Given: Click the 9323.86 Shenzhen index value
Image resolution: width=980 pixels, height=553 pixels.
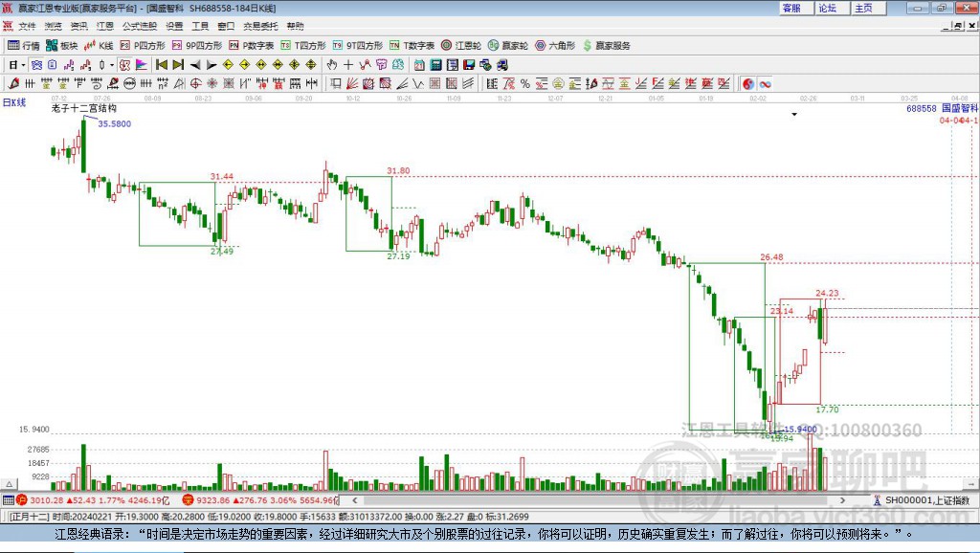Looking at the screenshot, I should pyautogui.click(x=213, y=499).
